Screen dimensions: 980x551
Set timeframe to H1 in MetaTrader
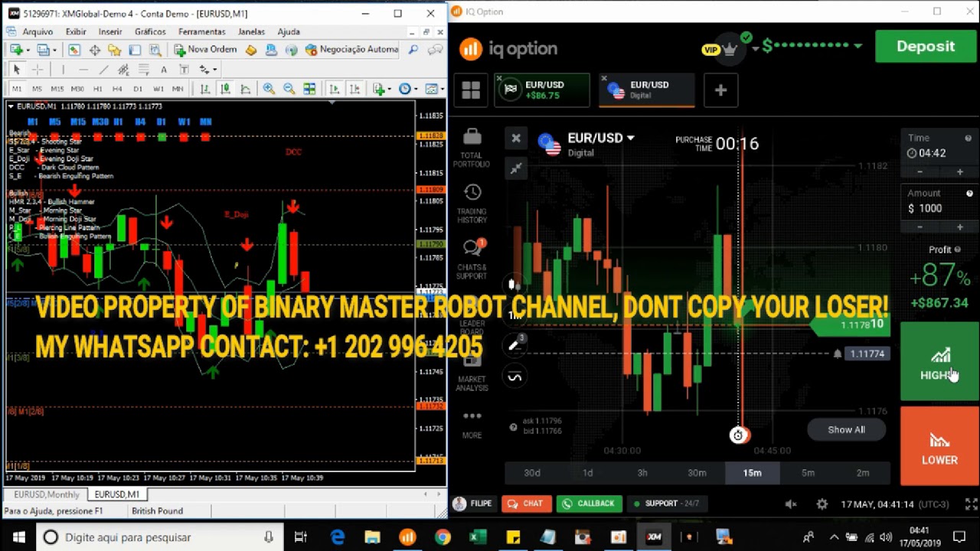[97, 89]
